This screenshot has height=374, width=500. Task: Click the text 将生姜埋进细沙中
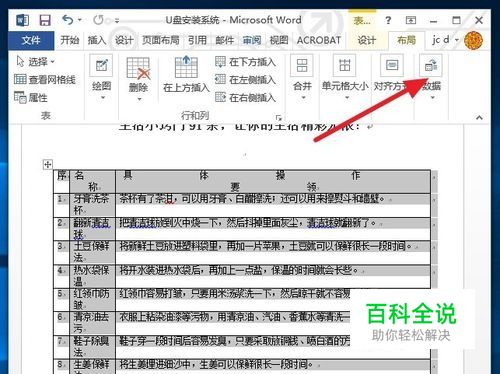[x=156, y=364]
